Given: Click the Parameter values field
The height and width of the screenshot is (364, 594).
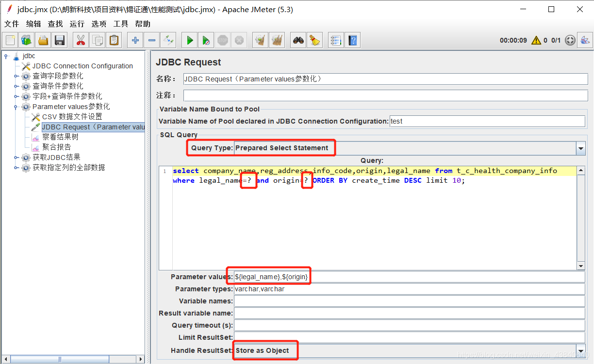Looking at the screenshot, I should [x=410, y=277].
